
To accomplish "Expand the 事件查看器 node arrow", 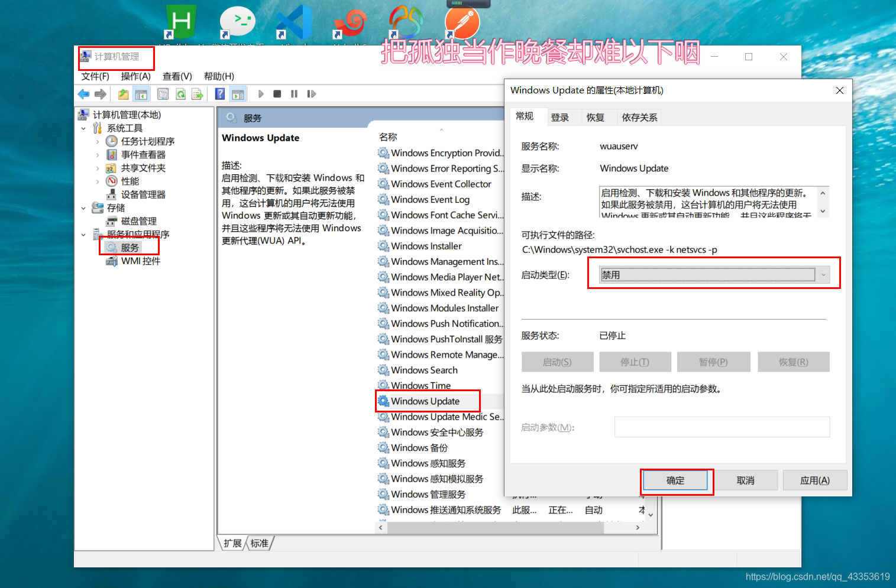I will click(x=98, y=155).
